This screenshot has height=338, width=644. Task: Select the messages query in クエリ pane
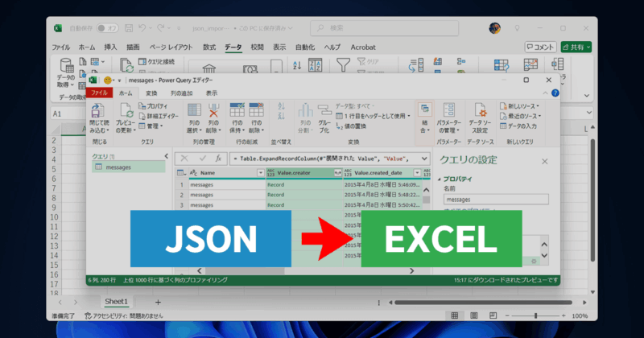128,167
